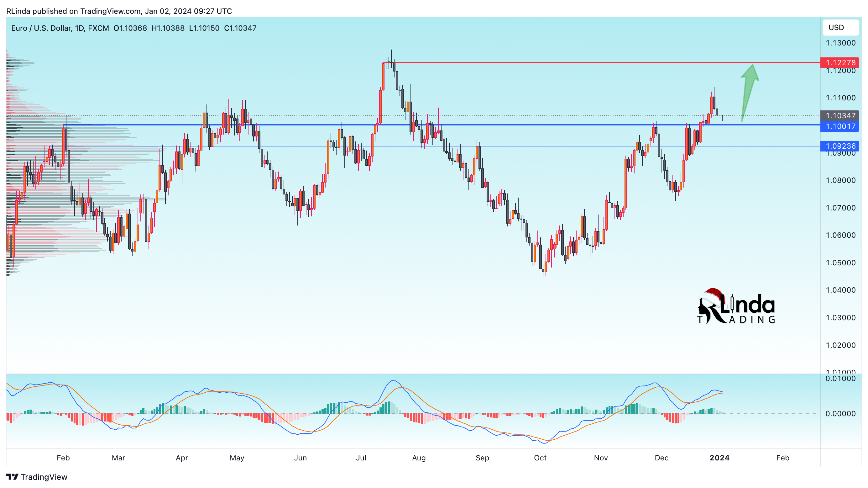Click the 0.00000 indicator scale label
The height and width of the screenshot is (488, 868).
(x=840, y=413)
